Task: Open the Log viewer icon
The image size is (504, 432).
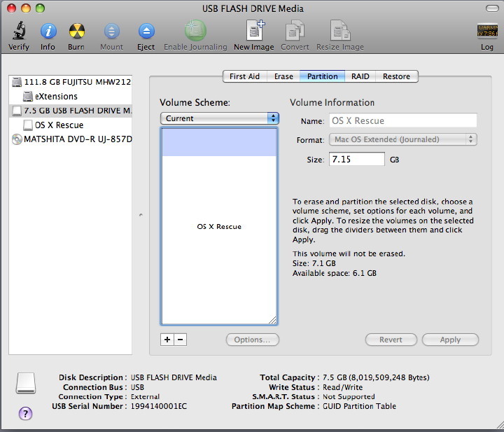Action: tap(487, 32)
